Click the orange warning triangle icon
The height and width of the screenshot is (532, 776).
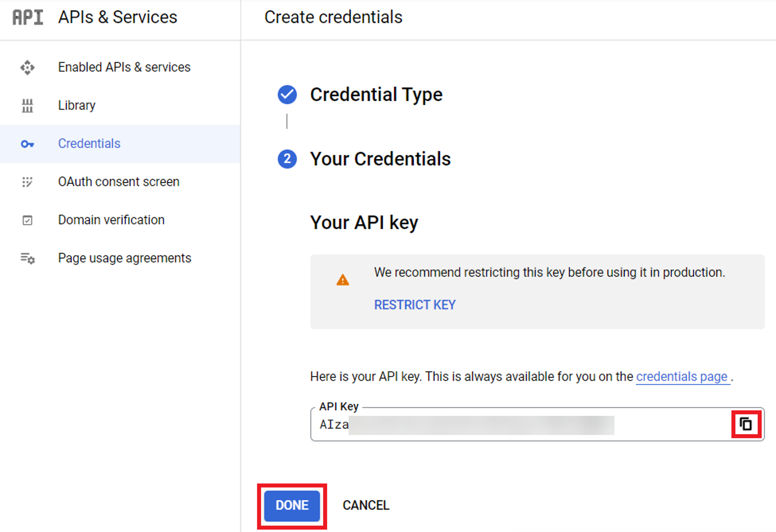(343, 280)
